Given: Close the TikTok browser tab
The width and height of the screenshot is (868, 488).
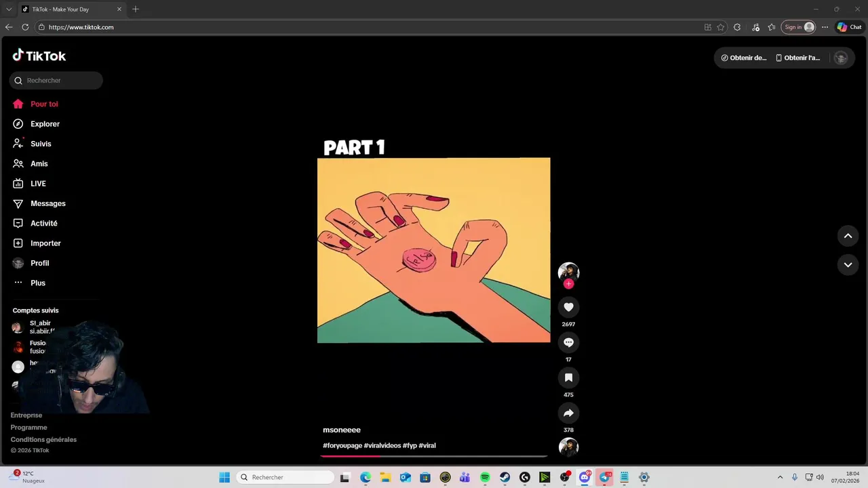Looking at the screenshot, I should pos(119,9).
